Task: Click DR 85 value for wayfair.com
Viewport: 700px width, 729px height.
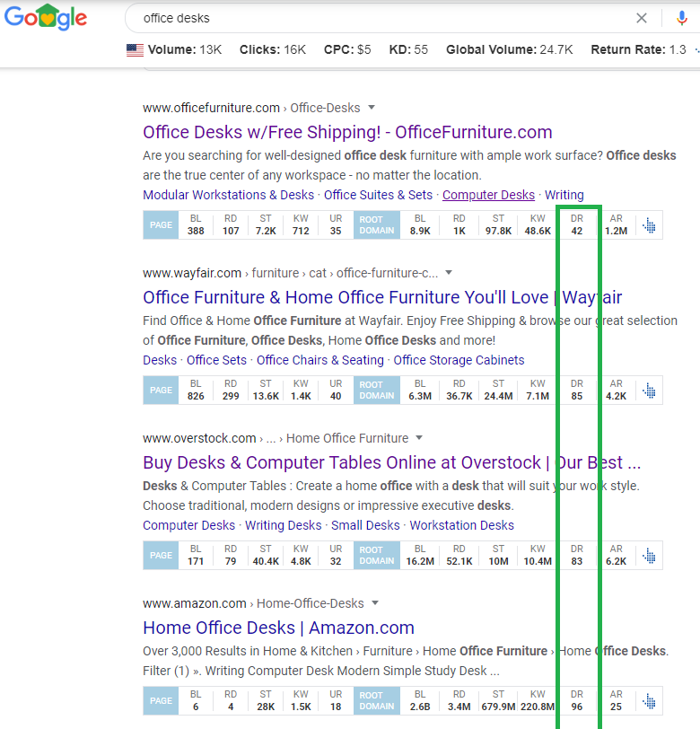Action: coord(577,396)
